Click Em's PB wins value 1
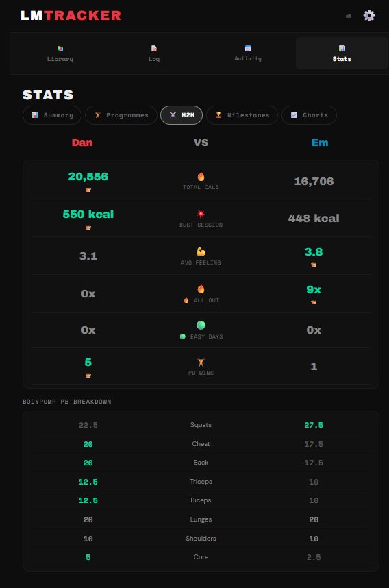The width and height of the screenshot is (389, 588). pyautogui.click(x=314, y=367)
